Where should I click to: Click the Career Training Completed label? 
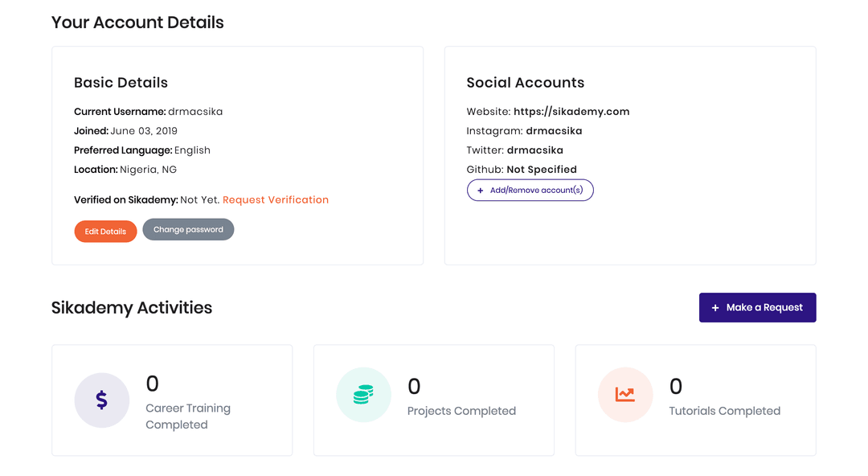pyautogui.click(x=188, y=416)
